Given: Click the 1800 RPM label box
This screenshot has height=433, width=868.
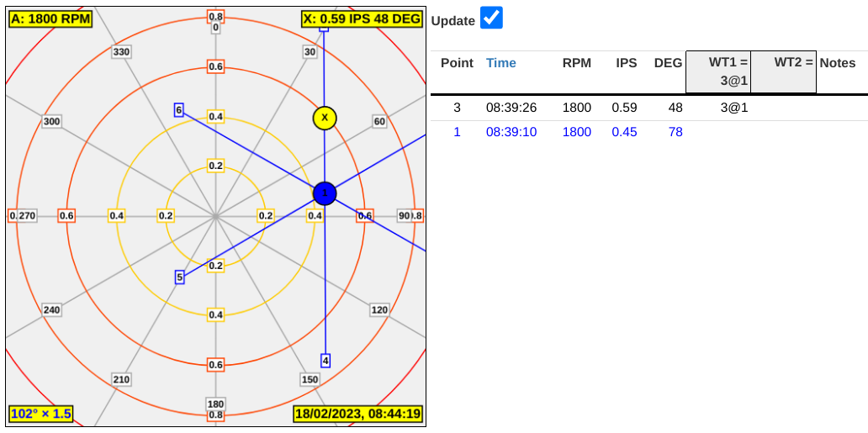Looking at the screenshot, I should pyautogui.click(x=51, y=18).
